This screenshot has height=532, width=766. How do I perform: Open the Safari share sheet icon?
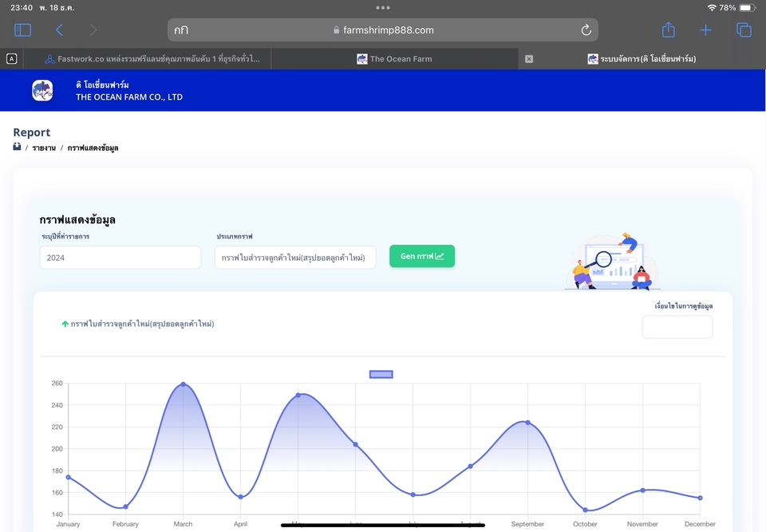click(669, 30)
